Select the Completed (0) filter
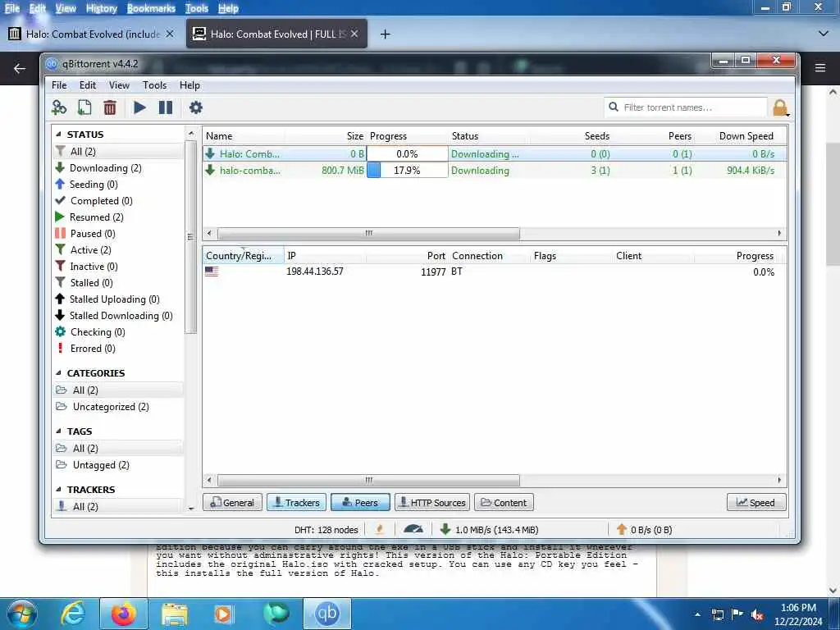Viewport: 840px width, 630px height. (118, 201)
